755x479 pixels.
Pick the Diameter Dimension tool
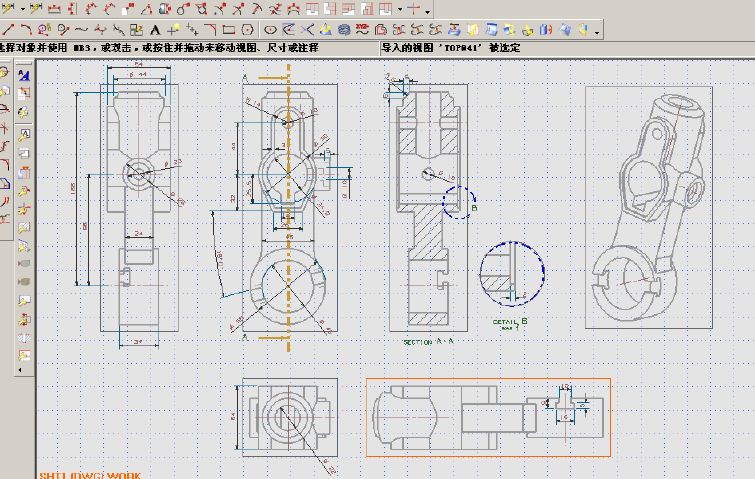click(201, 9)
